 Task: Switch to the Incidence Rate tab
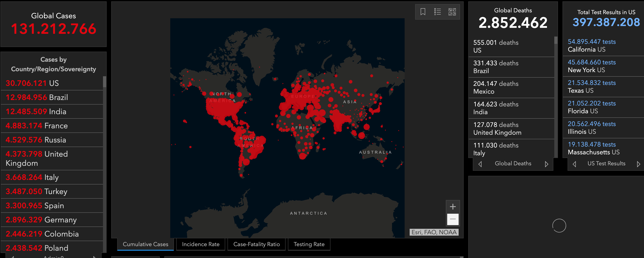pos(200,244)
